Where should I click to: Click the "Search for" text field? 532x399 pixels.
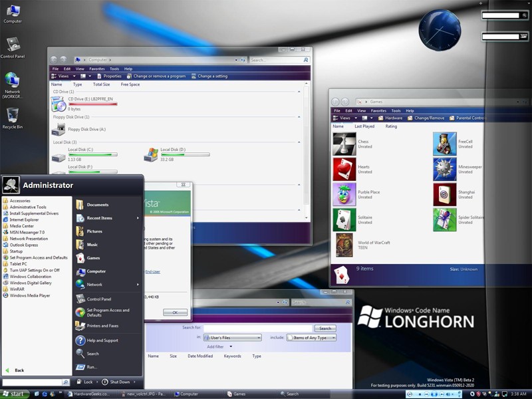click(257, 328)
